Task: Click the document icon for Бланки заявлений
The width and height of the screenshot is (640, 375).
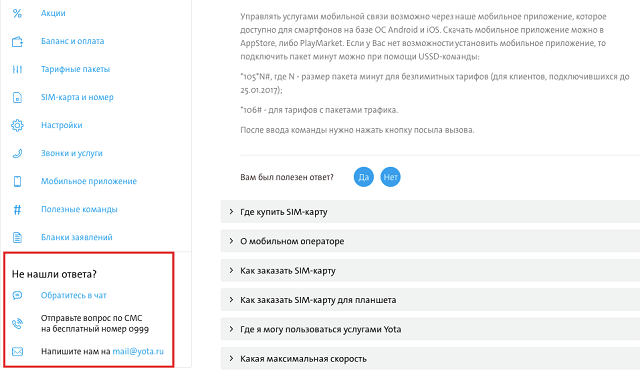Action: 17,237
